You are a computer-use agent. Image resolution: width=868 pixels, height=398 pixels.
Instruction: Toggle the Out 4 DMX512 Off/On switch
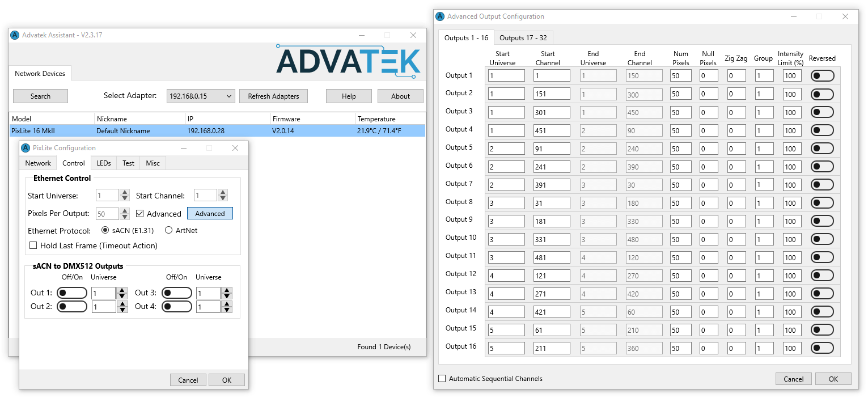(177, 306)
